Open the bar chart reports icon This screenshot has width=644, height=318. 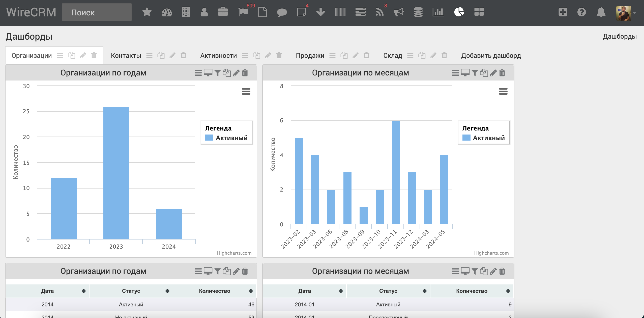[438, 12]
